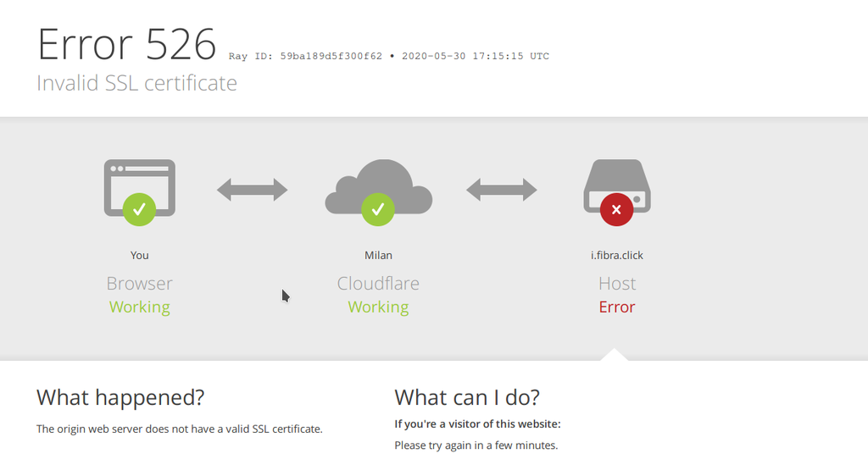Viewport: 868px width, 459px height.
Task: Click 'Please try again in a few minutes' text
Action: (x=476, y=445)
